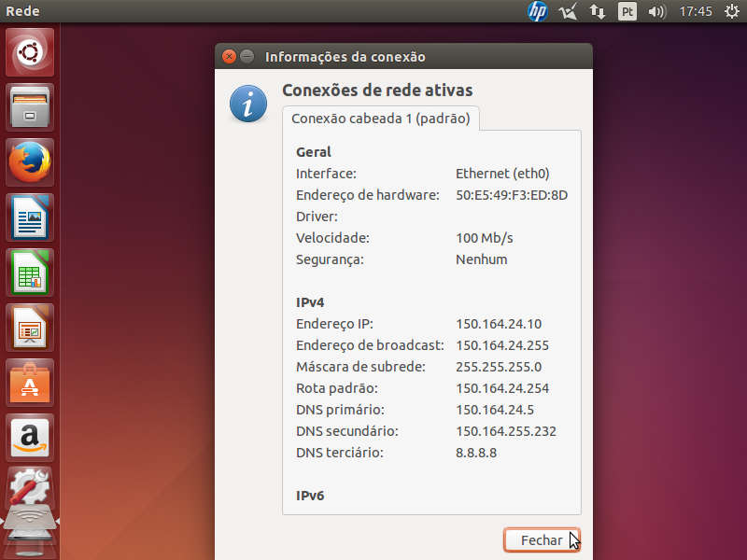Click the Endereço IP value 150.164.24.10

tap(498, 324)
